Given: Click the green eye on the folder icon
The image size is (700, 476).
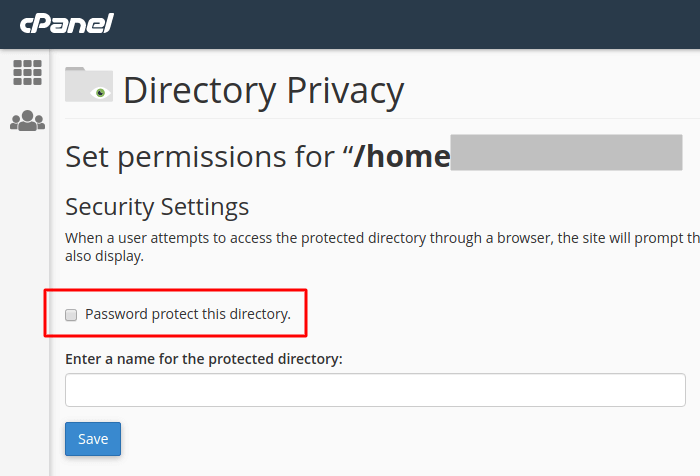Looking at the screenshot, I should point(100,93).
